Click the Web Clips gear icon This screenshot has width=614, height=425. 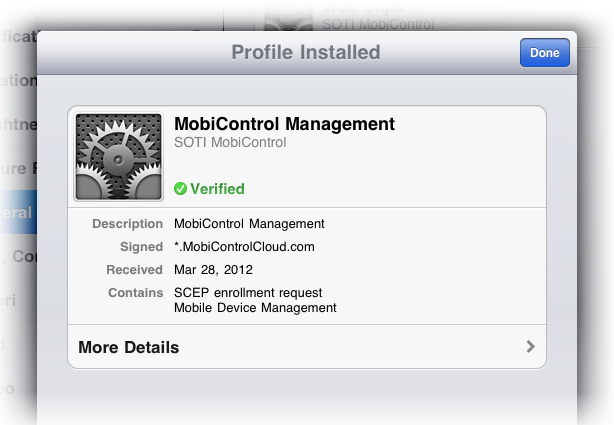[x=289, y=12]
